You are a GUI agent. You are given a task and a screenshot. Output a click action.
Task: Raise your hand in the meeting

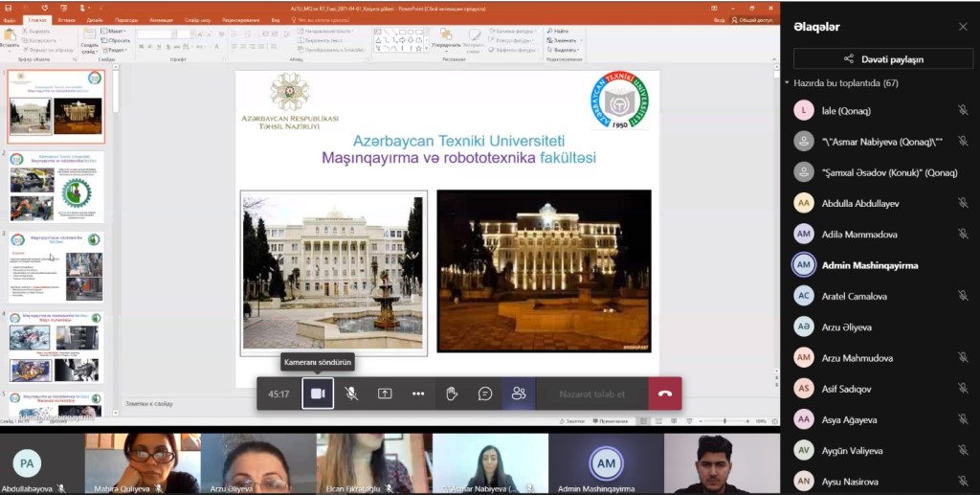pos(452,394)
